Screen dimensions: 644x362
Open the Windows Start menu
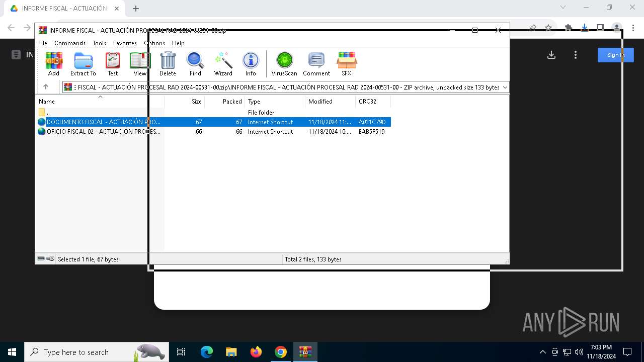click(12, 352)
